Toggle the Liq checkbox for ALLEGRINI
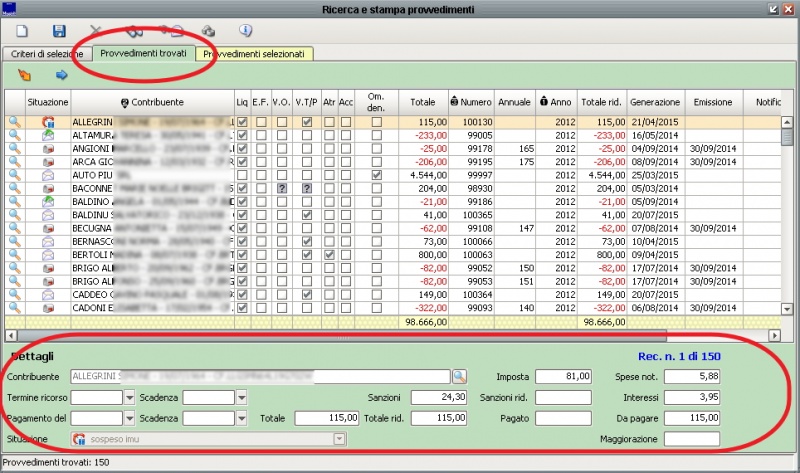The width and height of the screenshot is (800, 473). click(242, 122)
